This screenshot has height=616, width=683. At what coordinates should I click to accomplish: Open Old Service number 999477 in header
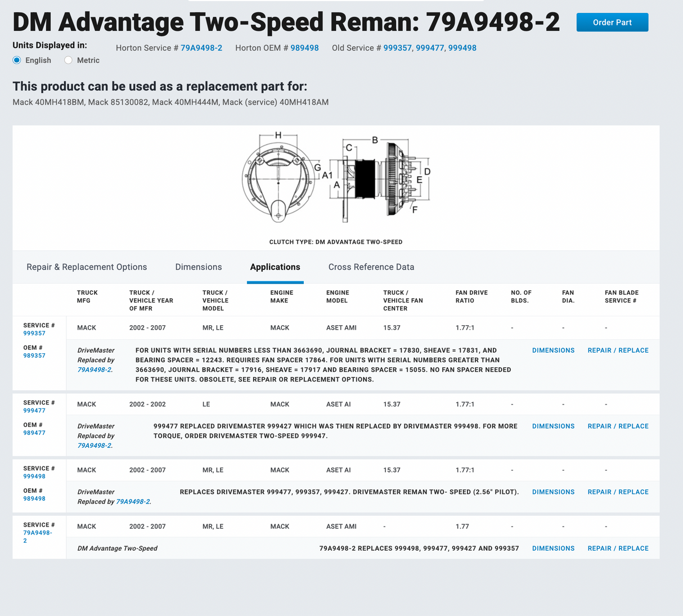[x=430, y=48]
